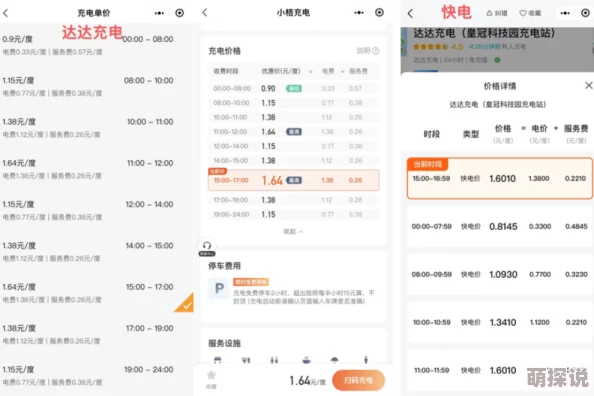Tap the 1.15元/度 12:00 – 14:00 row
594x396 pixels.
click(x=97, y=210)
